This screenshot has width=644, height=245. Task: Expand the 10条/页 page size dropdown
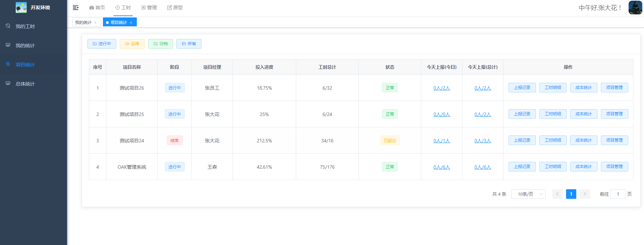coord(528,194)
